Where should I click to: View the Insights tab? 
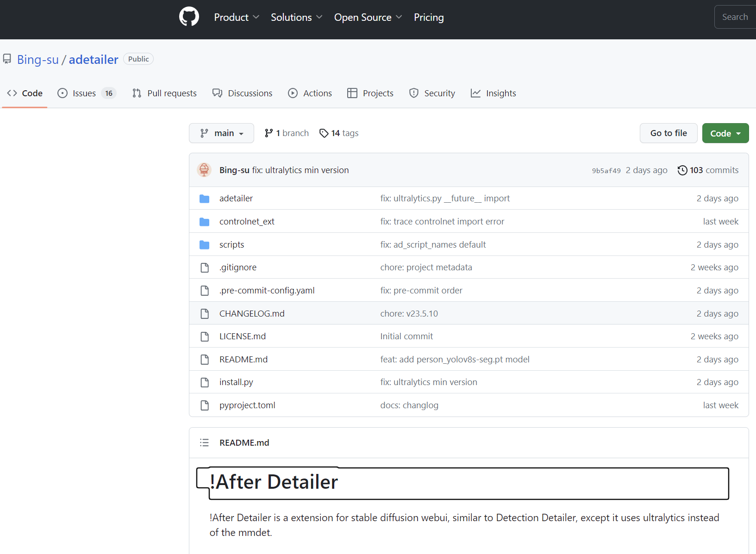point(494,93)
